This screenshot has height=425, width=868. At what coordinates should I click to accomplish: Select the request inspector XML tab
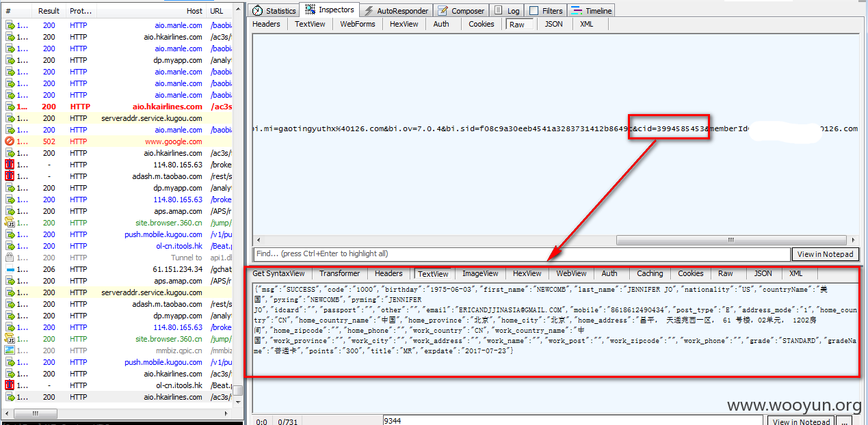click(x=587, y=24)
